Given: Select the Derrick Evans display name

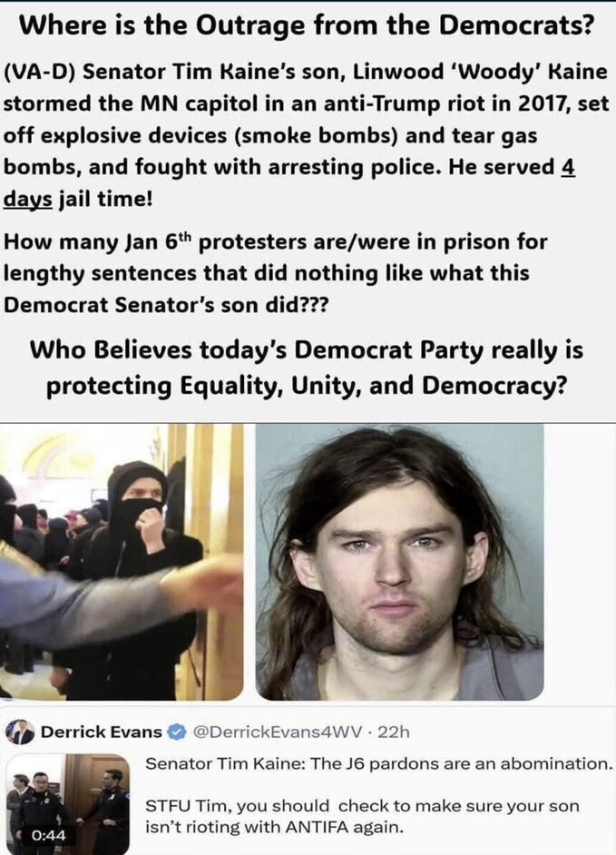Looking at the screenshot, I should coord(102,732).
